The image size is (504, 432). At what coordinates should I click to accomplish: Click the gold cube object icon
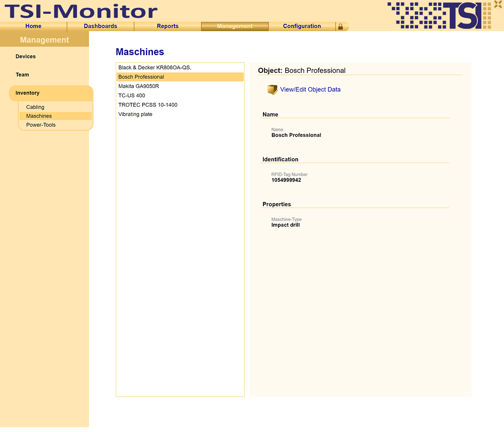(272, 90)
